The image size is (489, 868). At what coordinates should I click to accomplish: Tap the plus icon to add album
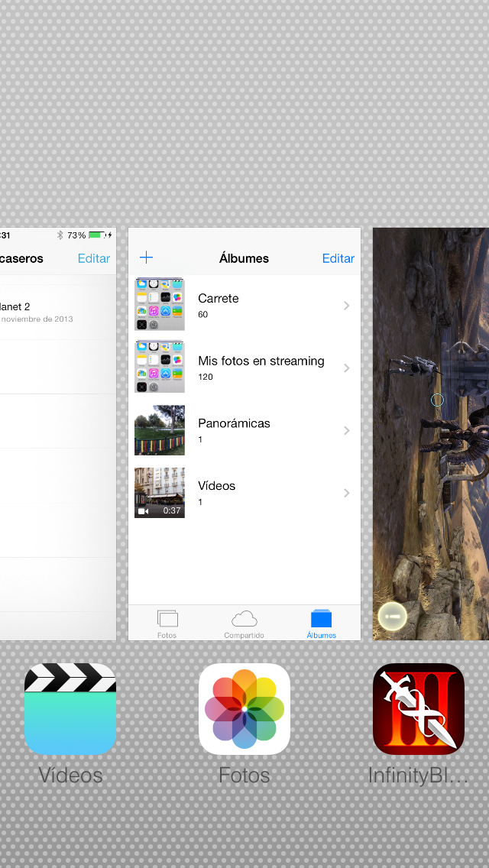(147, 257)
